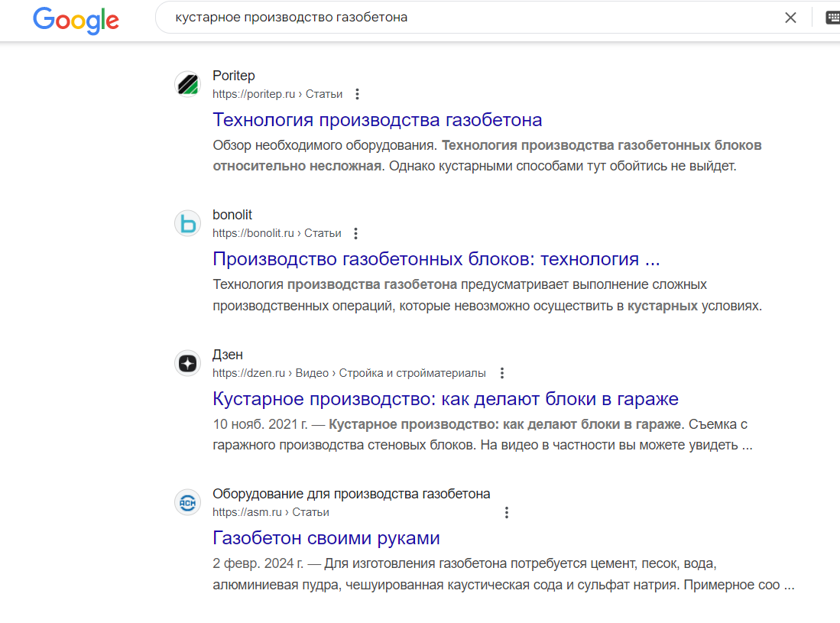The height and width of the screenshot is (623, 840).
Task: Open the on-screen keyboard icon
Action: (x=832, y=18)
